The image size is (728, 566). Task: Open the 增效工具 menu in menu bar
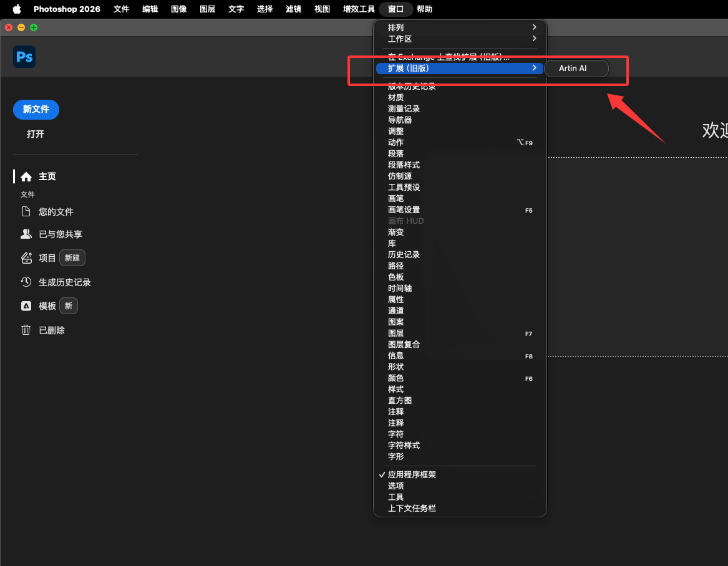pyautogui.click(x=359, y=9)
